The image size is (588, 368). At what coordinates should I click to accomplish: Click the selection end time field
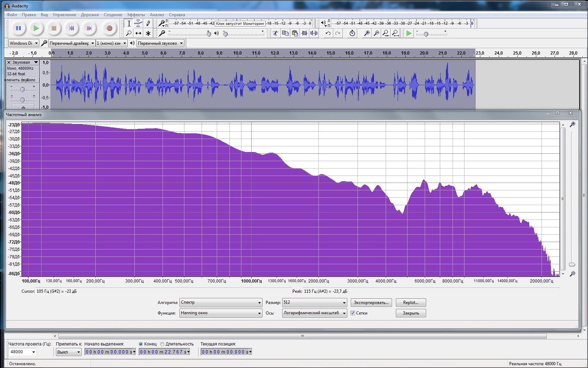164,352
